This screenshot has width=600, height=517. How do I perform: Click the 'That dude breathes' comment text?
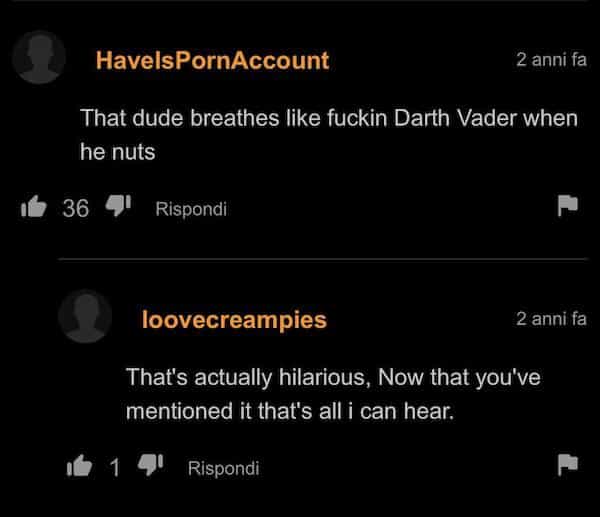pos(329,135)
